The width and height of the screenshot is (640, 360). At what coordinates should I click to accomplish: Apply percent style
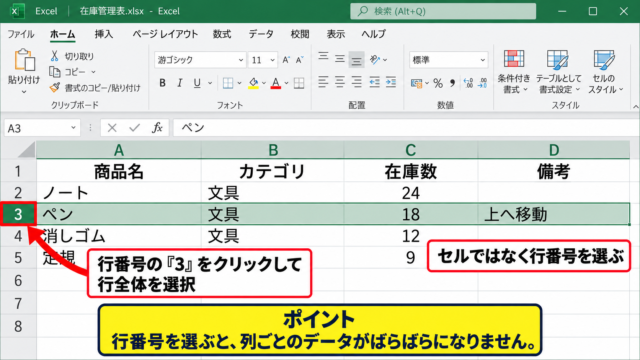438,83
